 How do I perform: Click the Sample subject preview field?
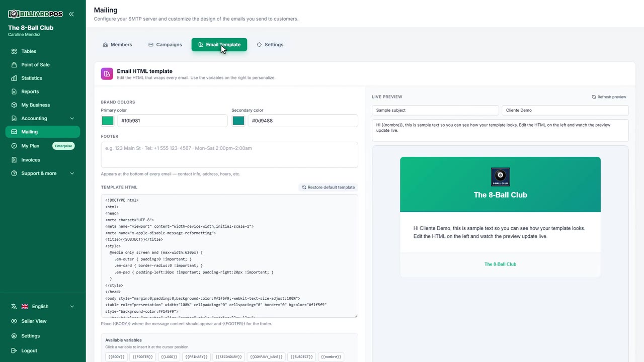(436, 110)
